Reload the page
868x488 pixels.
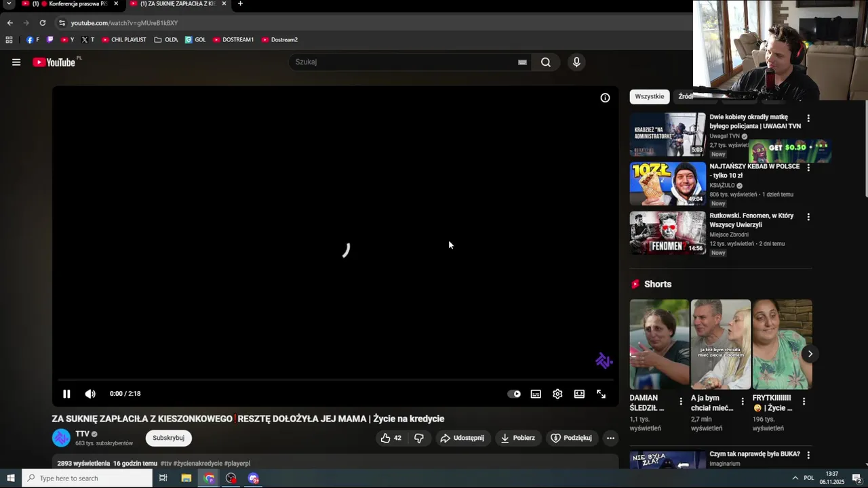pyautogui.click(x=42, y=23)
